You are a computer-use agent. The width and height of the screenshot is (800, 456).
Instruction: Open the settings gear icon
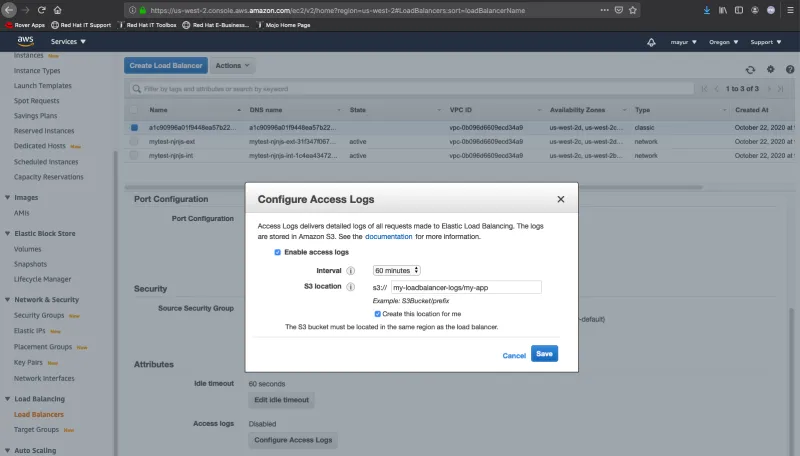point(770,69)
